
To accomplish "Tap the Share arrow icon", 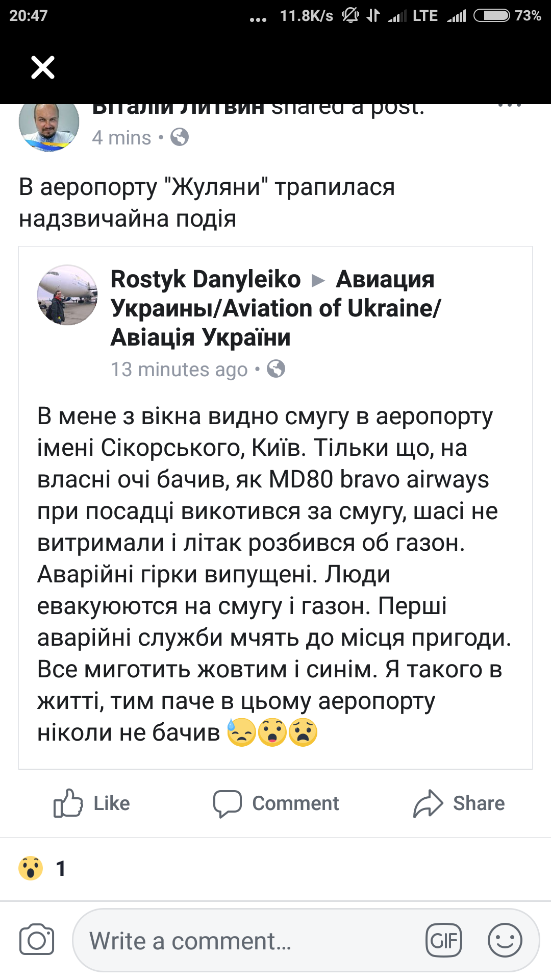I will [x=428, y=803].
